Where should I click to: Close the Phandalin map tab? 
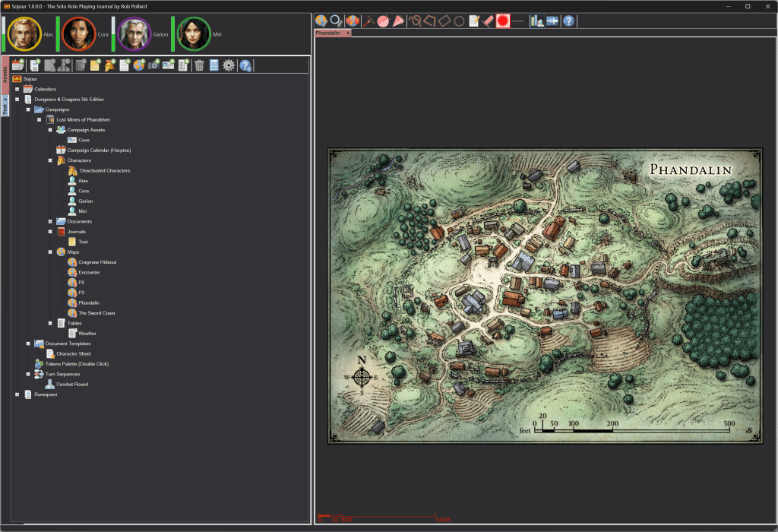[x=348, y=33]
